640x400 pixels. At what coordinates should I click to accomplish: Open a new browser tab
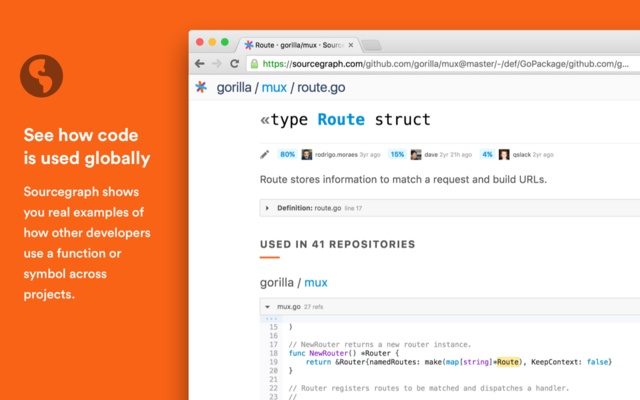[x=372, y=45]
